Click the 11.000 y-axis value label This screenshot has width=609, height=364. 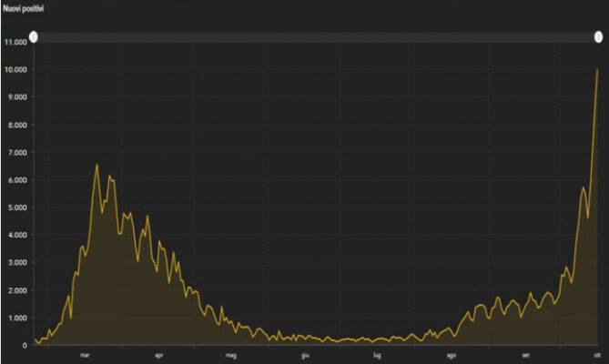coord(15,42)
